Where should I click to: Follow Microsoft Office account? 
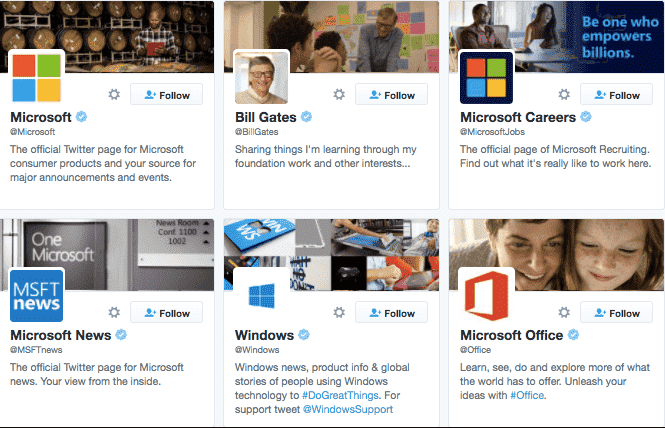[x=616, y=313]
